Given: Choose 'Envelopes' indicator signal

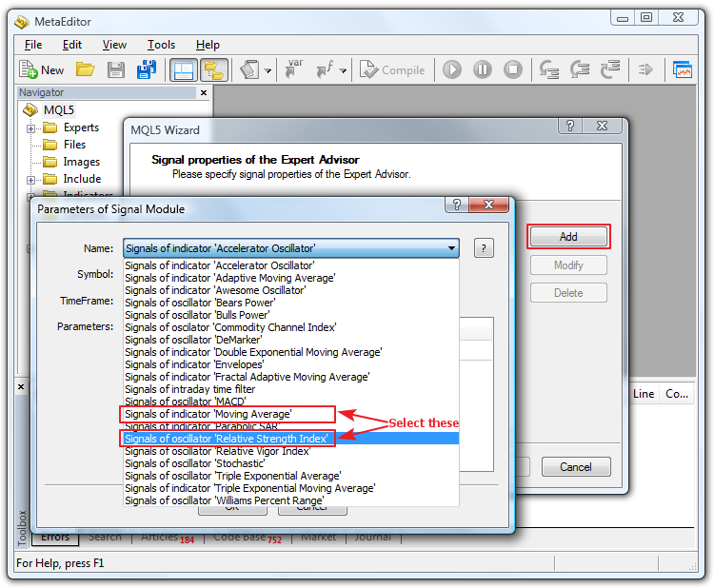Looking at the screenshot, I should point(291,364).
